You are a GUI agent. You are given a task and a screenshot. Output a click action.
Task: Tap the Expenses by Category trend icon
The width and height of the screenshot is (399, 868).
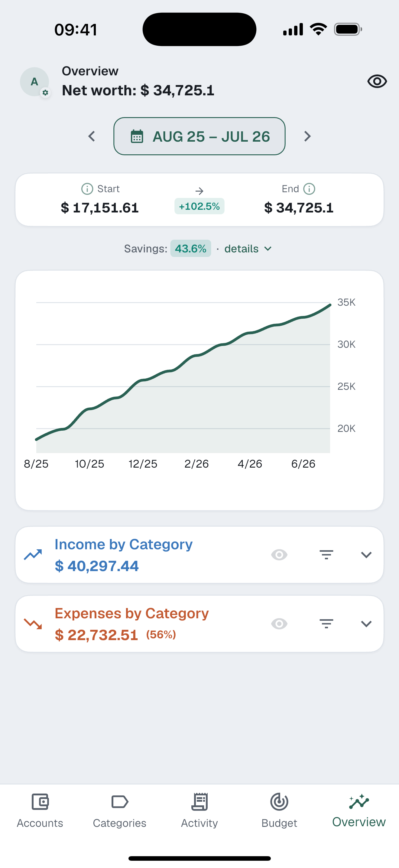(33, 624)
